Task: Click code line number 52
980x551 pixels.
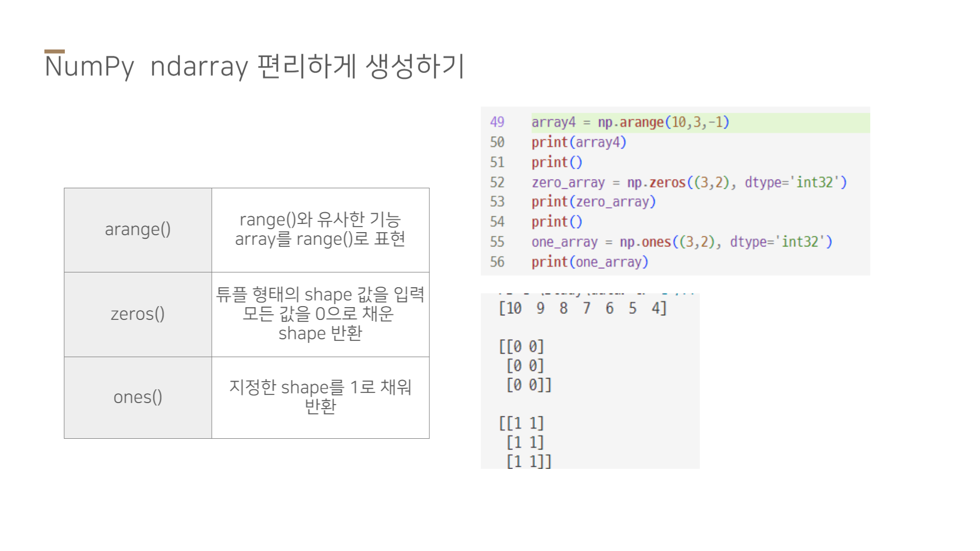Action: pyautogui.click(x=497, y=182)
